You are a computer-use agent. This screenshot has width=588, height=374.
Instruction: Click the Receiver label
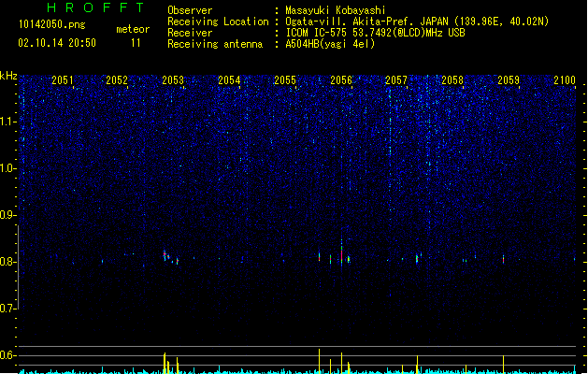(190, 33)
